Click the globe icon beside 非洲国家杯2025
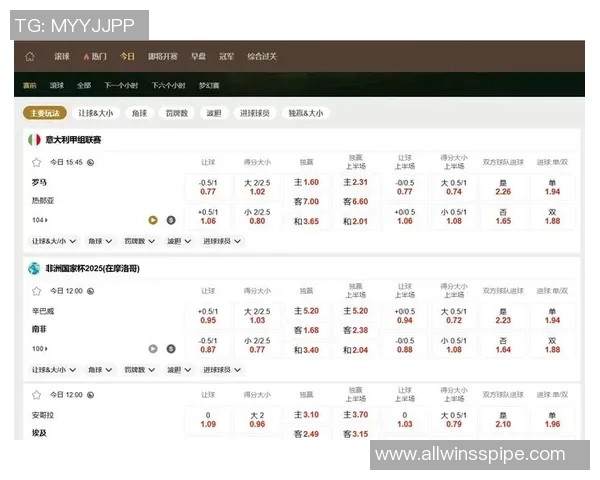 pos(34,268)
